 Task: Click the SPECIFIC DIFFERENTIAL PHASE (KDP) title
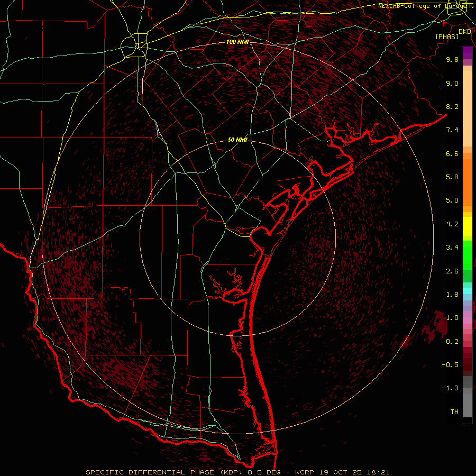click(166, 472)
